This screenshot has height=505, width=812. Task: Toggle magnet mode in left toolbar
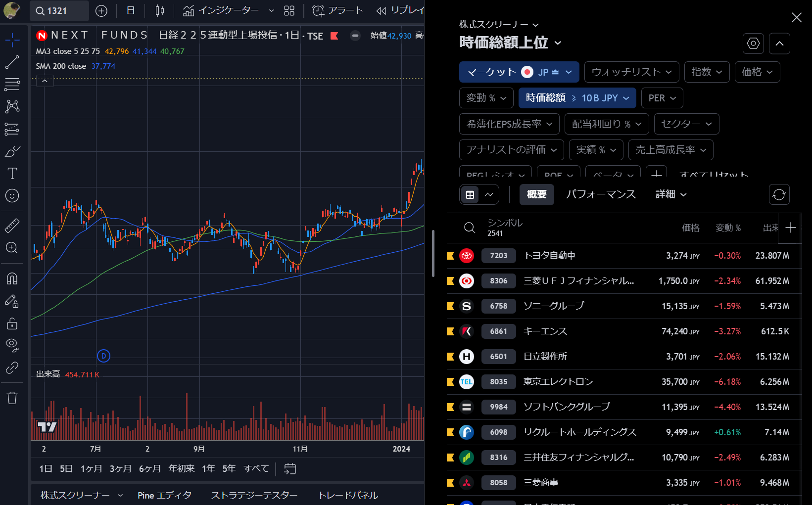point(12,278)
